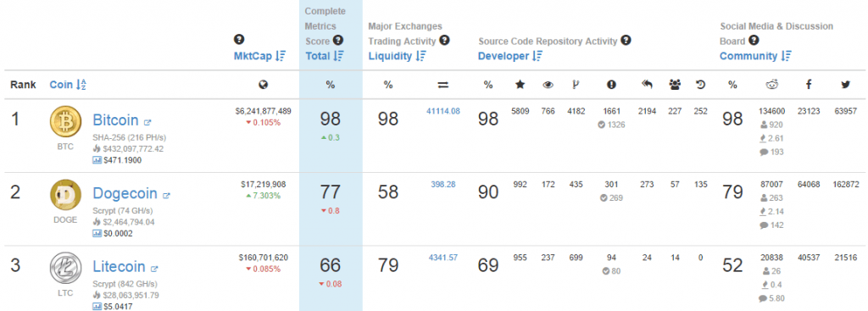This screenshot has width=868, height=311.
Task: Open the Bitcoin coin link
Action: (115, 120)
